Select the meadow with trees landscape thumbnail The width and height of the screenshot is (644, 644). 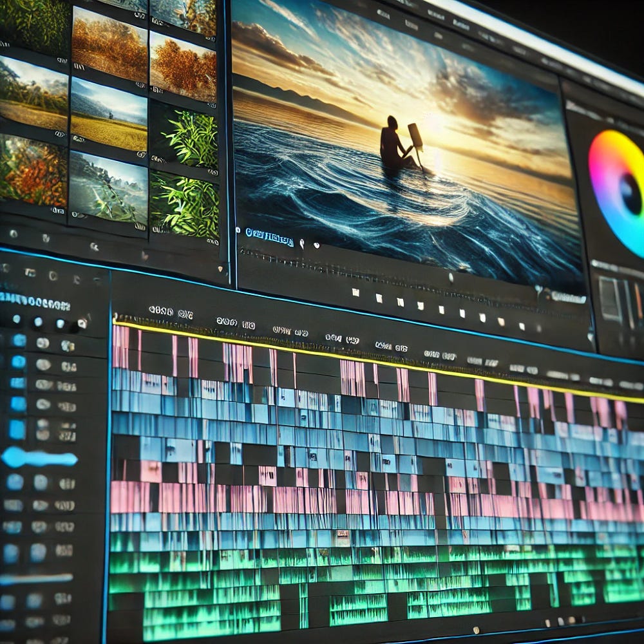click(x=33, y=95)
